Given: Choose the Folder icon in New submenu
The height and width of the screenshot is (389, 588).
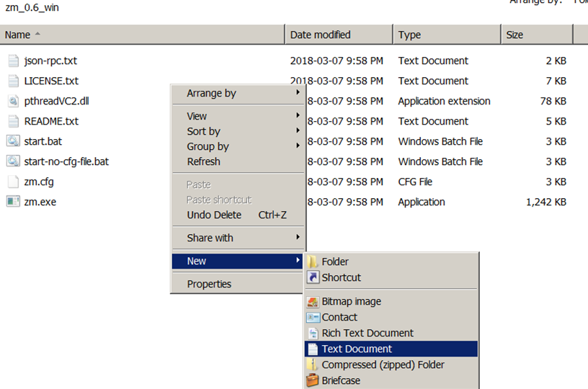Looking at the screenshot, I should (x=313, y=262).
